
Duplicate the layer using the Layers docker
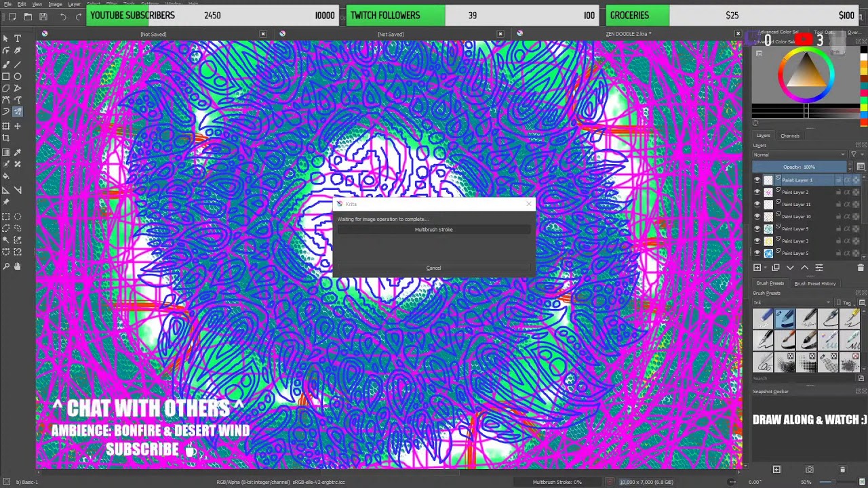coord(776,268)
